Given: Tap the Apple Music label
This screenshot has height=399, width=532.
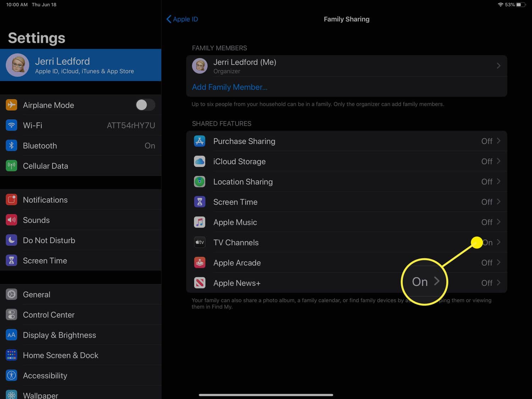Looking at the screenshot, I should 235,222.
